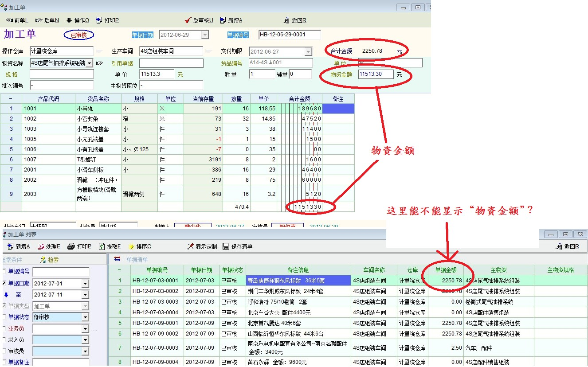Open the 物资名称 dropdown
Image resolution: width=588 pixels, height=367 pixels.
pos(89,63)
